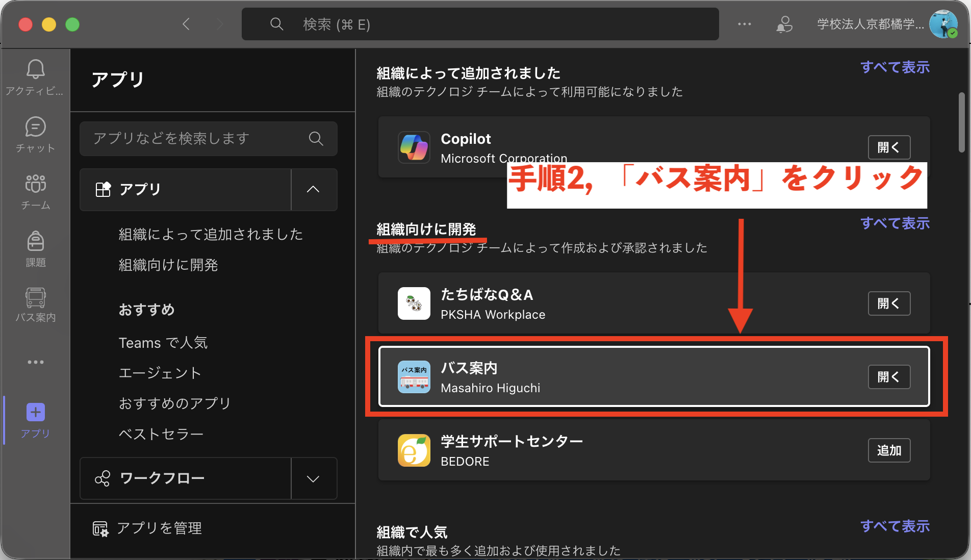The width and height of the screenshot is (971, 560).
Task: Collapse the アプリ section chevron
Action: coord(313,189)
